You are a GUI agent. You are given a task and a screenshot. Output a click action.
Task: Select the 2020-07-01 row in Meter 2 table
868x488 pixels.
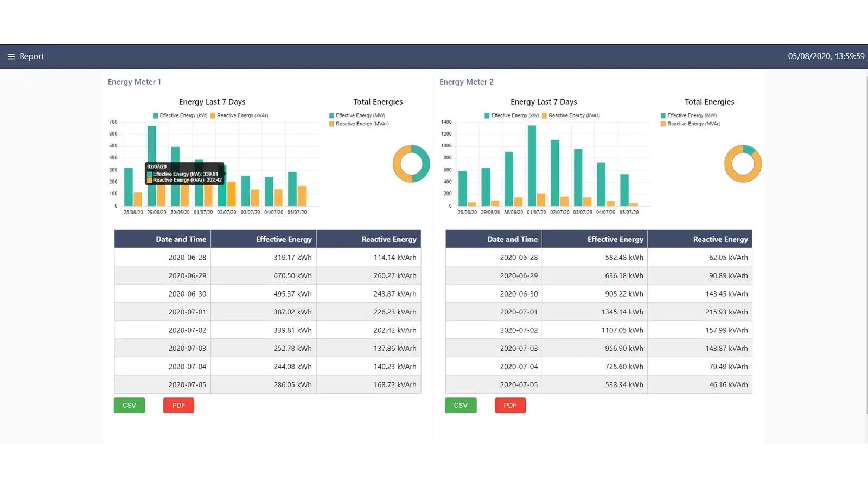click(x=598, y=312)
